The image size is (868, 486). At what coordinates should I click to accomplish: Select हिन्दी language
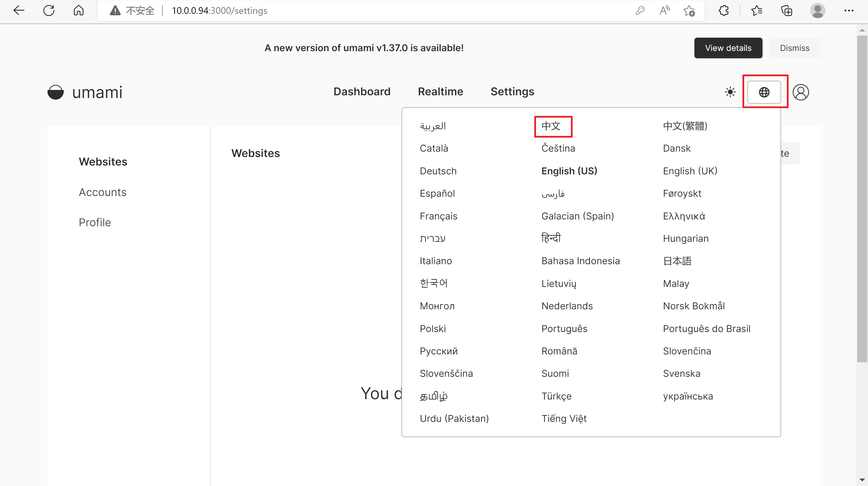pos(551,238)
